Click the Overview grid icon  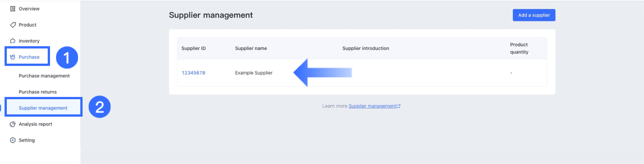tap(13, 9)
